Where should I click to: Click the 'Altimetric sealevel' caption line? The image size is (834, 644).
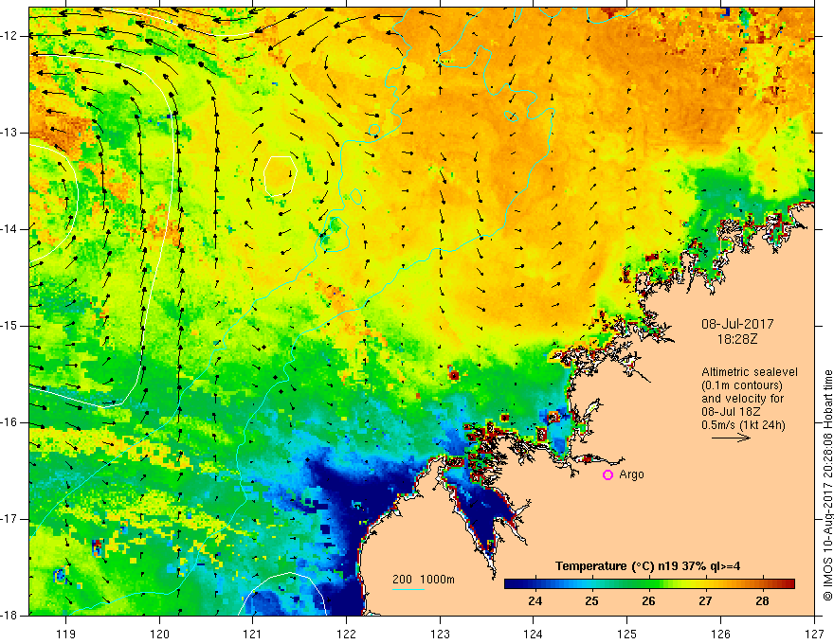[x=750, y=372]
